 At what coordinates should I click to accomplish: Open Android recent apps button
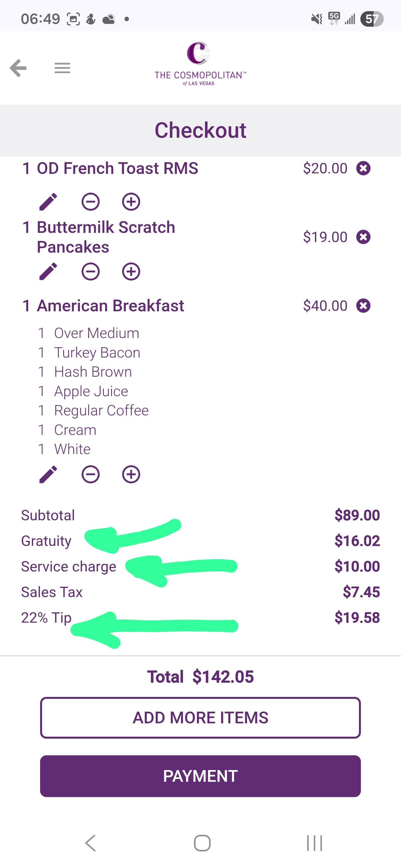pos(314,843)
